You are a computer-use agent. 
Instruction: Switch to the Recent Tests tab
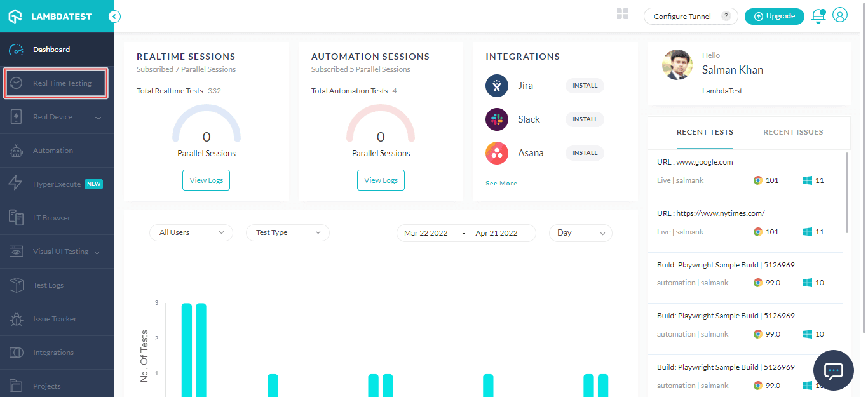click(705, 132)
